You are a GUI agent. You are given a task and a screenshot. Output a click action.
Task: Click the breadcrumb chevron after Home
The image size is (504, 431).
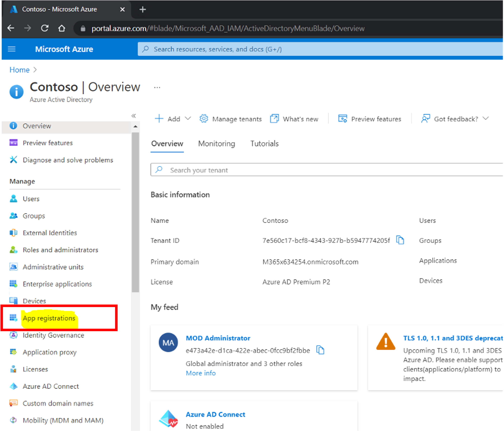click(x=35, y=70)
